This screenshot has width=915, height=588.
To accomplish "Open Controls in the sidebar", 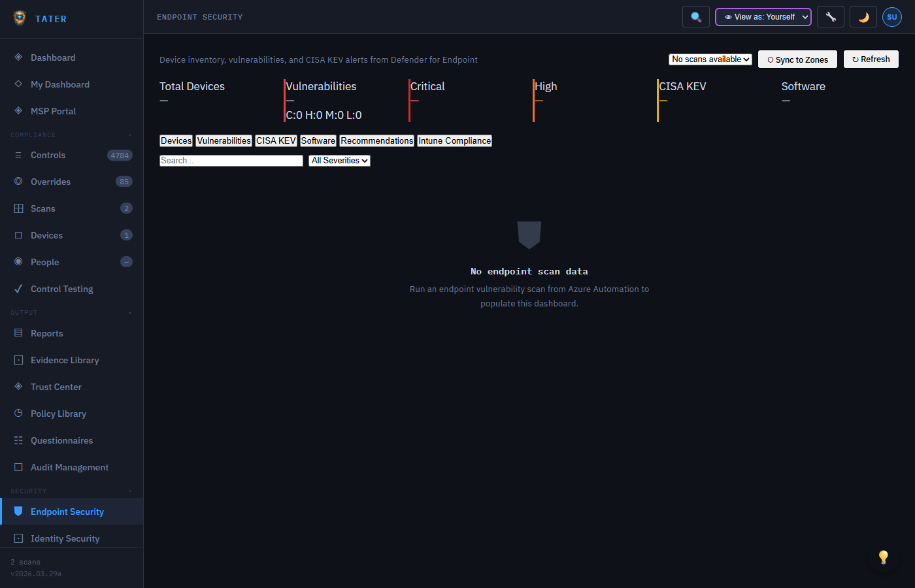I will [72, 155].
